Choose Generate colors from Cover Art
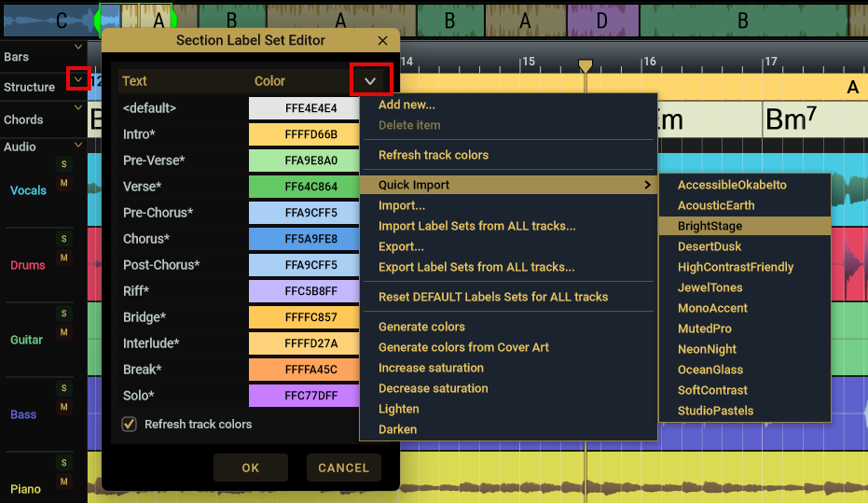 pyautogui.click(x=464, y=347)
